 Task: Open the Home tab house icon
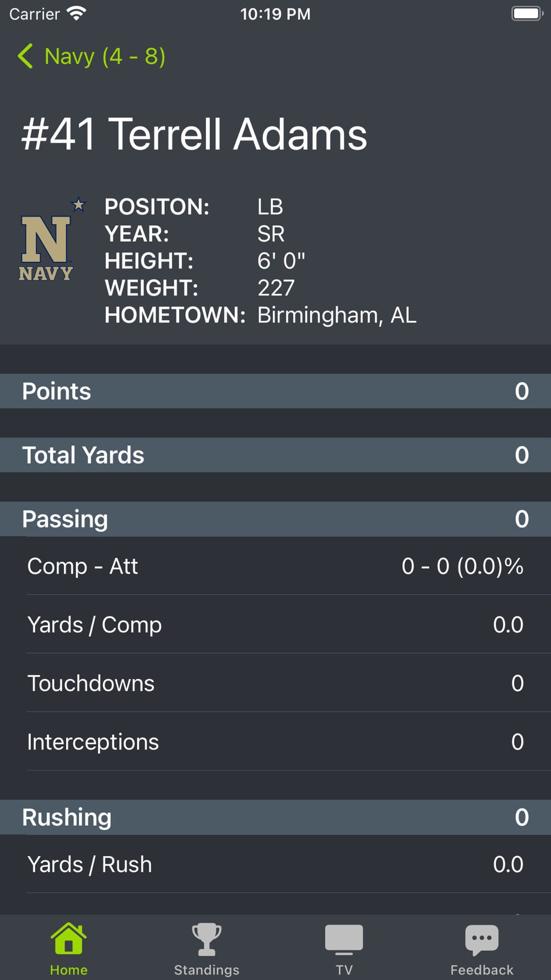(69, 938)
